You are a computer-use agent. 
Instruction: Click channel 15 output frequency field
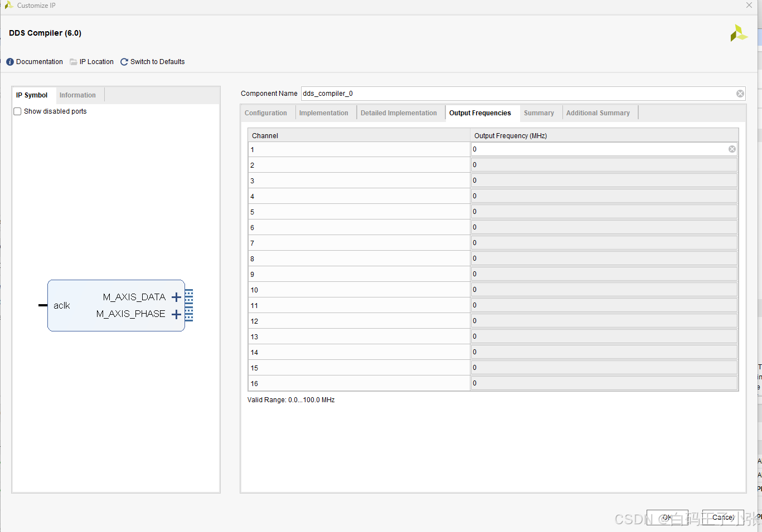coord(604,368)
